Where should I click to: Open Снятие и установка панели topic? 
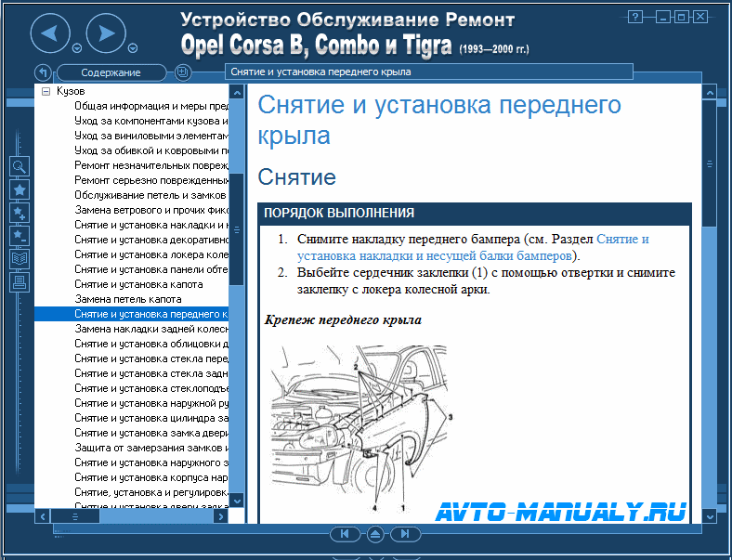(151, 269)
